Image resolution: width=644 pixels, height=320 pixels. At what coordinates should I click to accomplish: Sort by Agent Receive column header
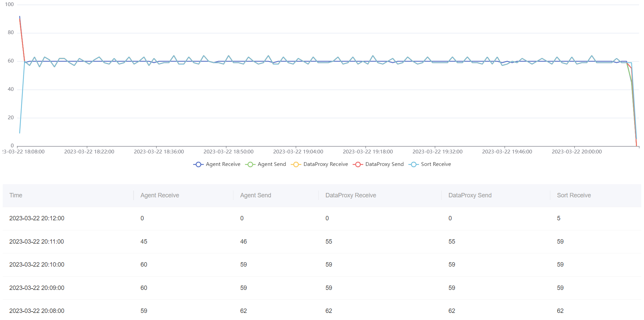(x=160, y=195)
